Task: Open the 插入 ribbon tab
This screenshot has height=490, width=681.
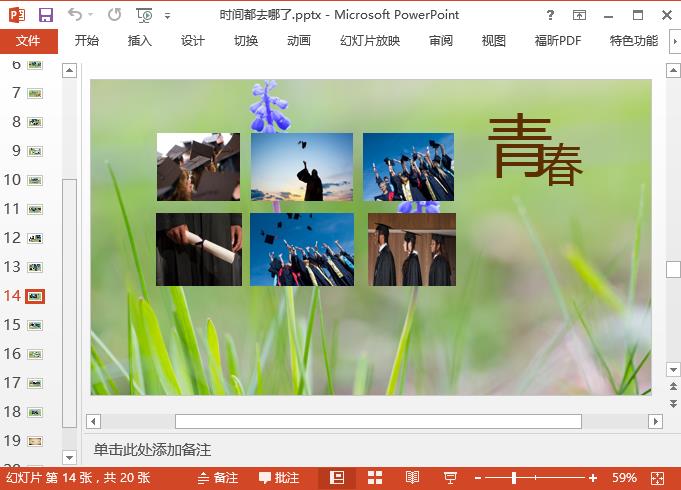Action: (x=140, y=41)
